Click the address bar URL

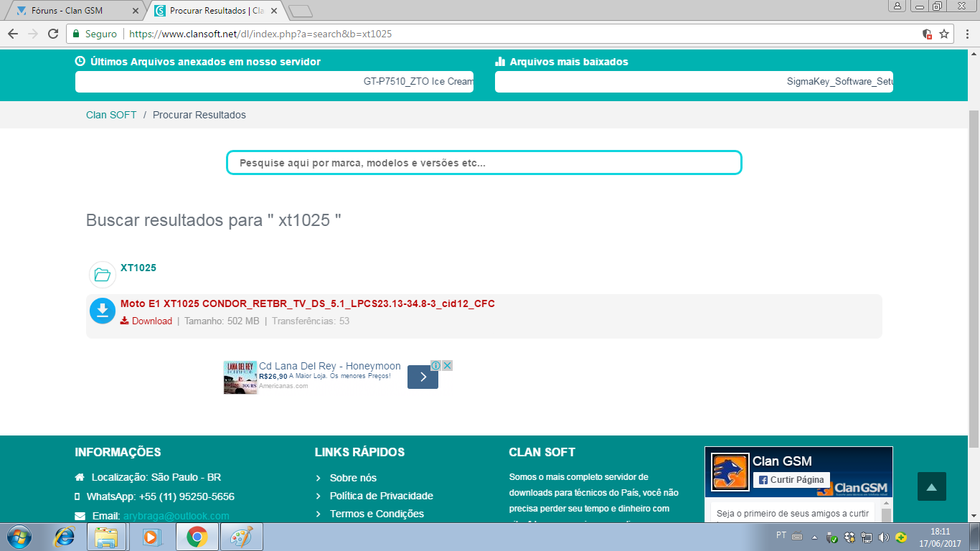tap(260, 34)
